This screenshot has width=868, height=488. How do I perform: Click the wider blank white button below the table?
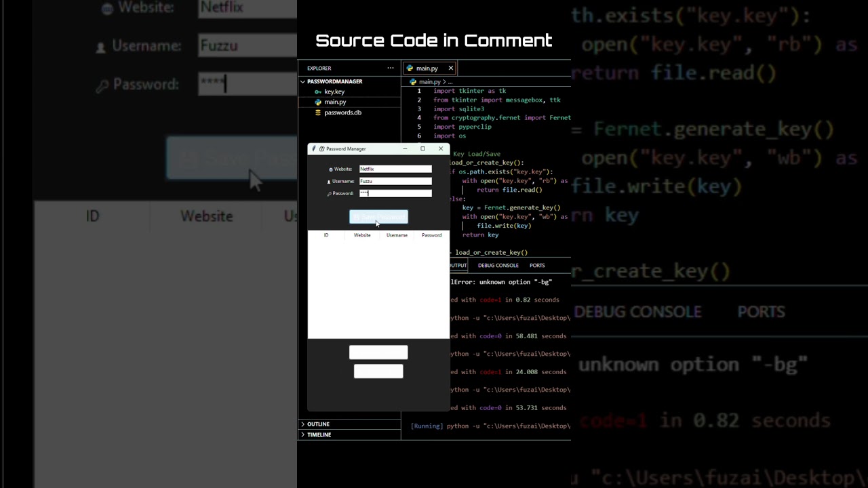378,352
